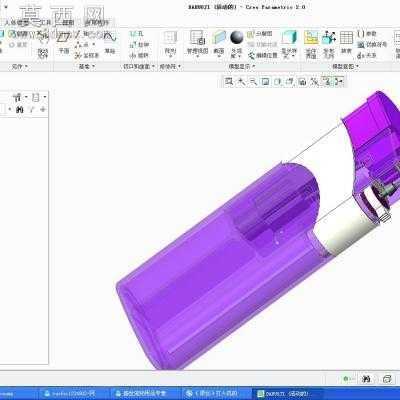Screen dimensions: 400x400
Task: Open first browser window on taskbar
Action: (74, 394)
